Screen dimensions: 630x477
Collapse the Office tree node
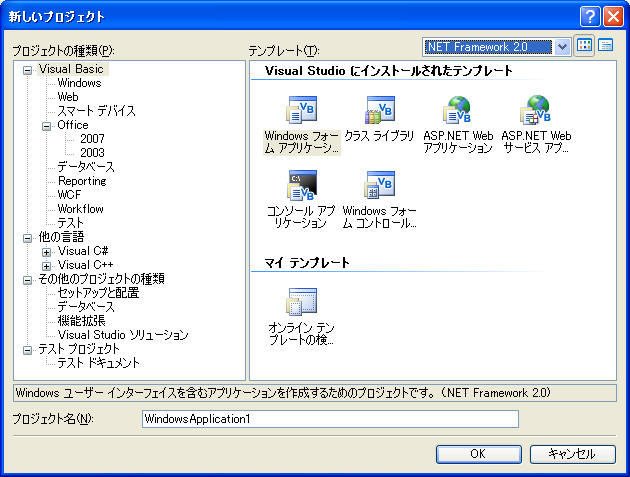[47, 126]
